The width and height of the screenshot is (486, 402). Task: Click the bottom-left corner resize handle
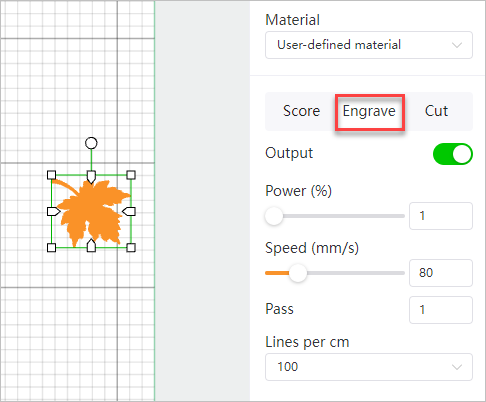(x=51, y=247)
